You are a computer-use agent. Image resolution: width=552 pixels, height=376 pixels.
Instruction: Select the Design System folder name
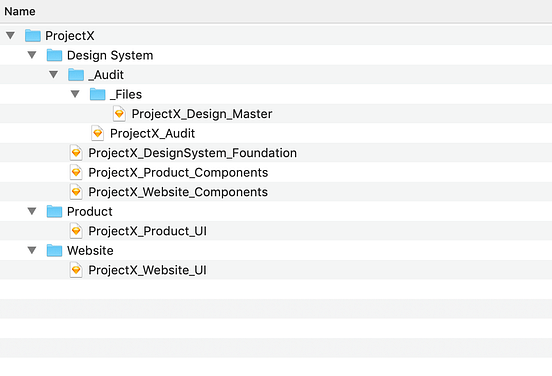click(x=110, y=55)
